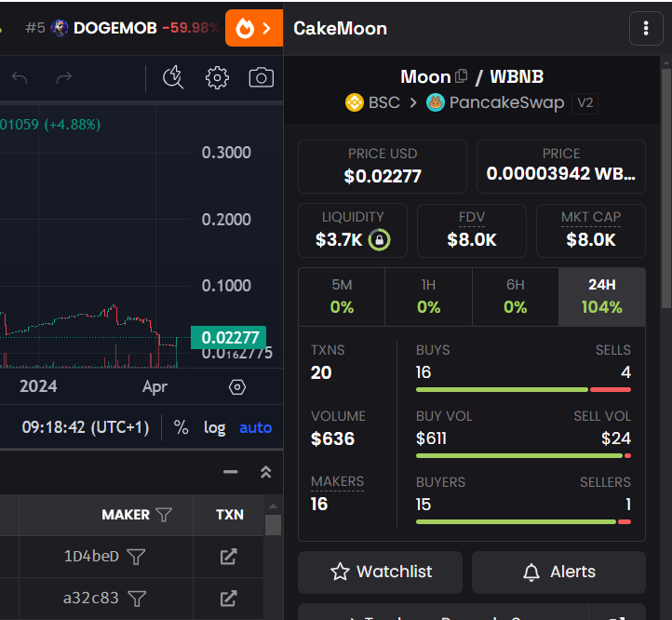
Task: Click the liquidity lock icon
Action: tap(380, 239)
